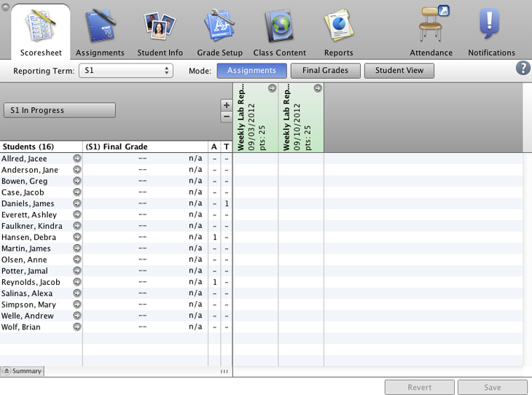This screenshot has width=532, height=395.
Task: Switch mode to Final Grades
Action: (x=325, y=71)
